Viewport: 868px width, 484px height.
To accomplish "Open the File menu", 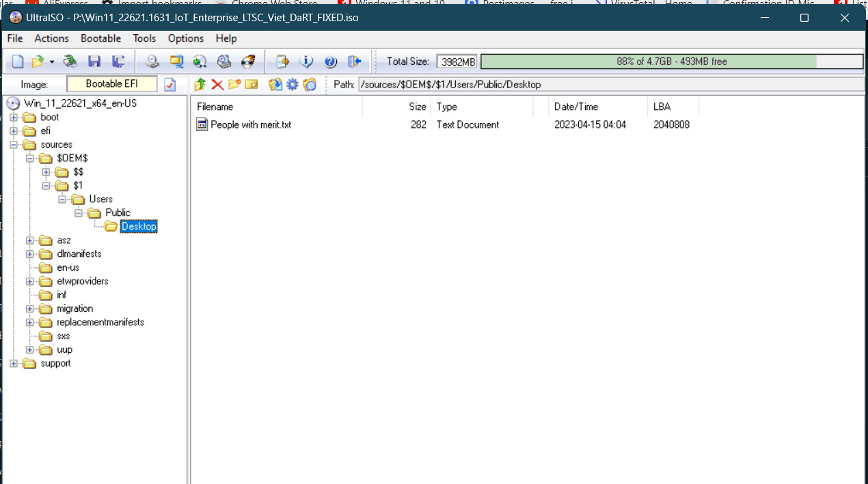I will click(x=15, y=38).
